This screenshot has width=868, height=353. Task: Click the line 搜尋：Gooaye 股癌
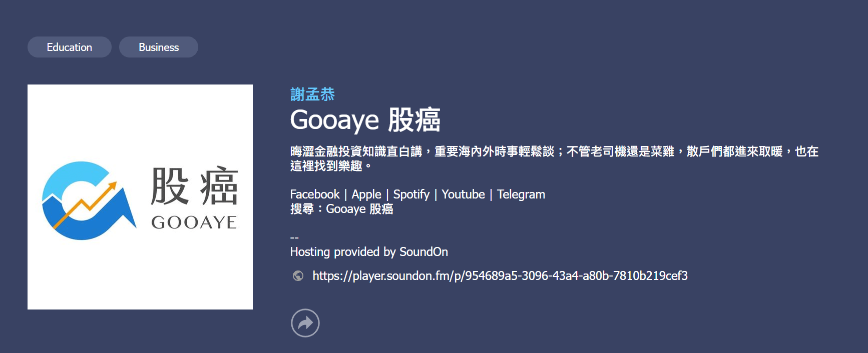342,209
